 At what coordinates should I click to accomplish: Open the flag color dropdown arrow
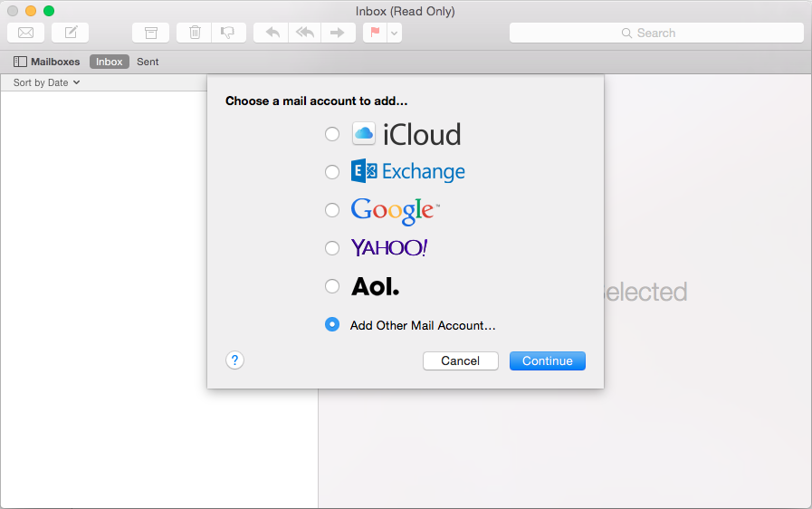[394, 33]
